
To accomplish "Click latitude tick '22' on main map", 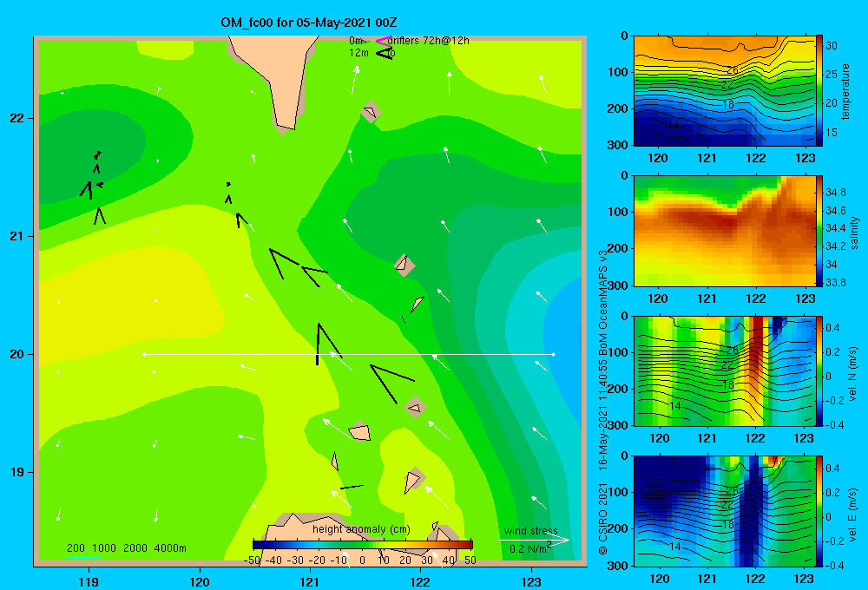I will 17,119.
